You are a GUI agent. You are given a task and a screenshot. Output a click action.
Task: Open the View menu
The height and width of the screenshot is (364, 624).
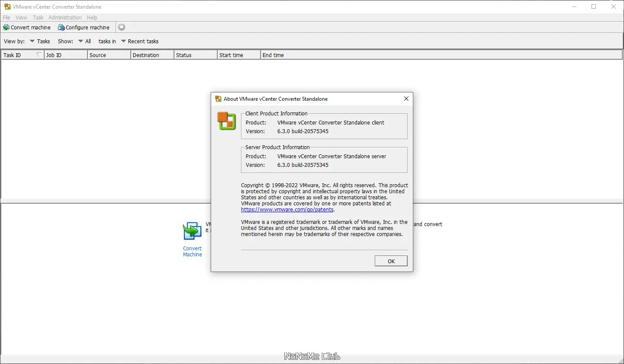(x=21, y=17)
